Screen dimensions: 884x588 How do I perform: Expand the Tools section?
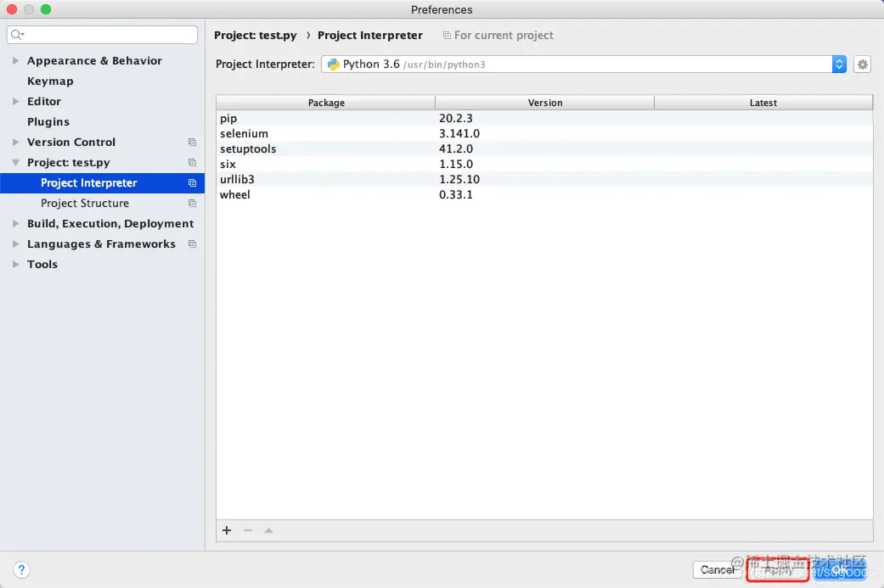point(16,264)
